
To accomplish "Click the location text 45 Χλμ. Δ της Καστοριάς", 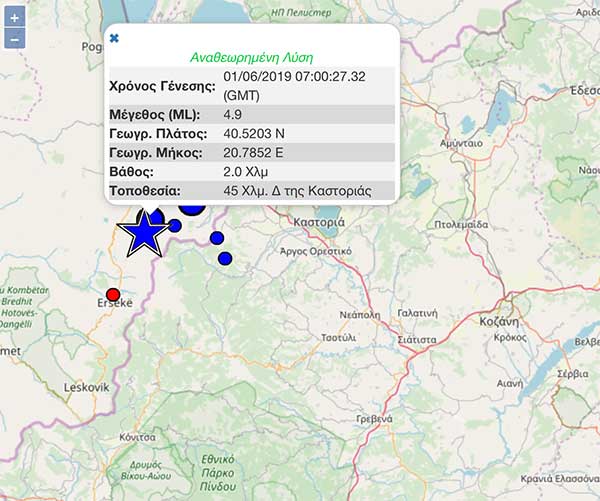I will pos(297,191).
